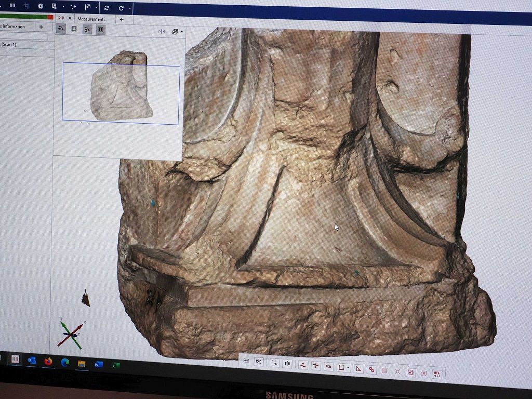Toggle the mirror view control

pos(162,32)
